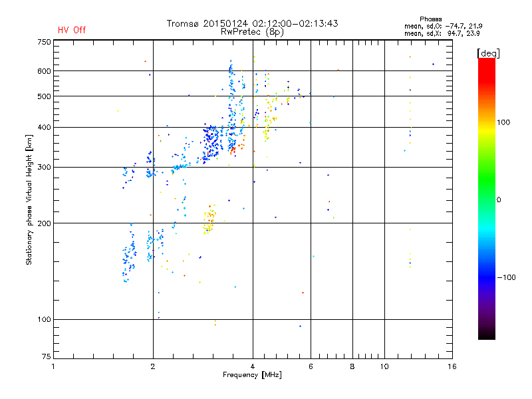
Task: Click vertical dotted echo trace near 12 MHz
Action: coord(410,133)
